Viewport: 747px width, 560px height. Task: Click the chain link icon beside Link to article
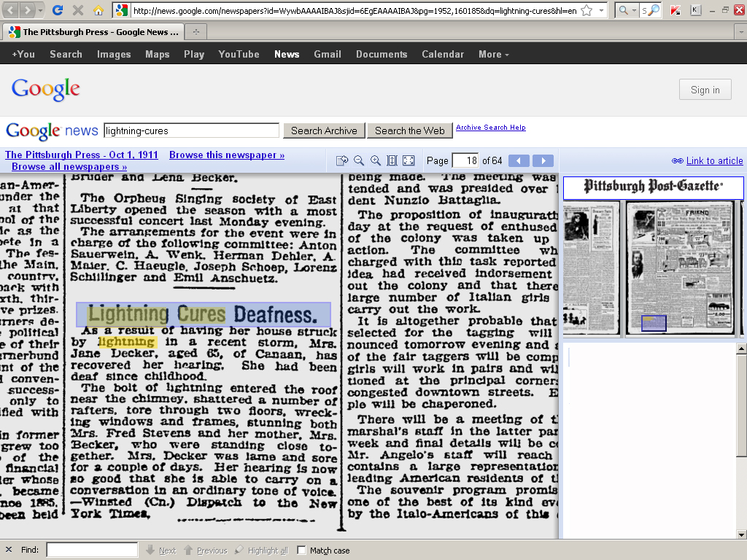point(678,161)
